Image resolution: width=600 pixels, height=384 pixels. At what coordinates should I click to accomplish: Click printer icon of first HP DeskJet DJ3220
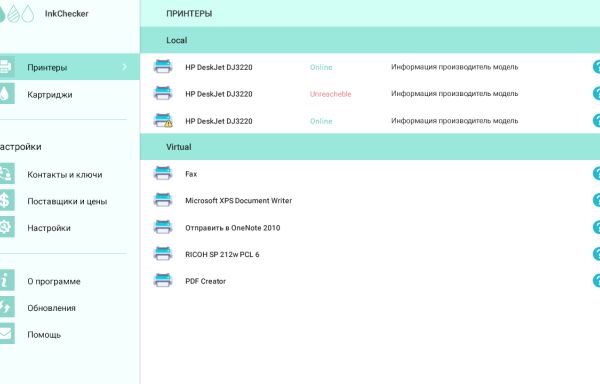coord(163,67)
